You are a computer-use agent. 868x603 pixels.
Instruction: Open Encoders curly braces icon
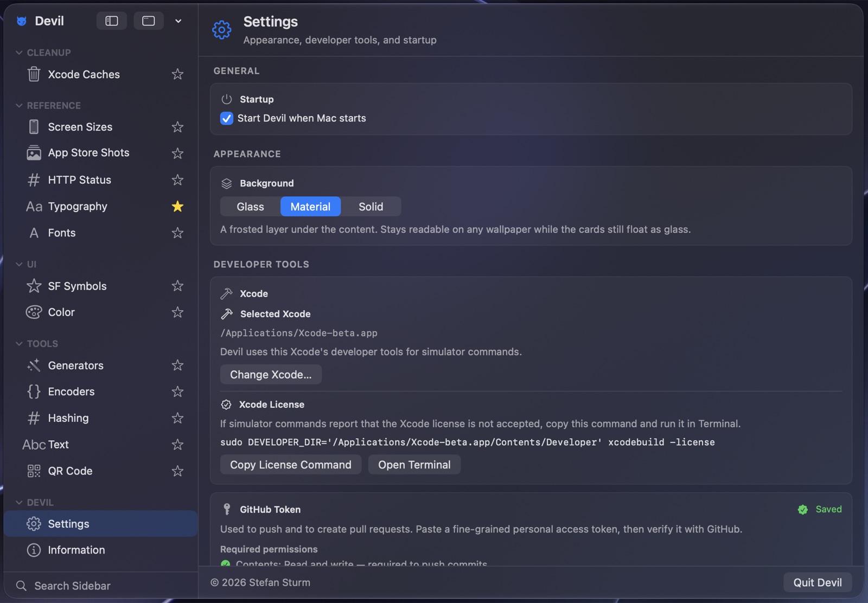pos(34,392)
